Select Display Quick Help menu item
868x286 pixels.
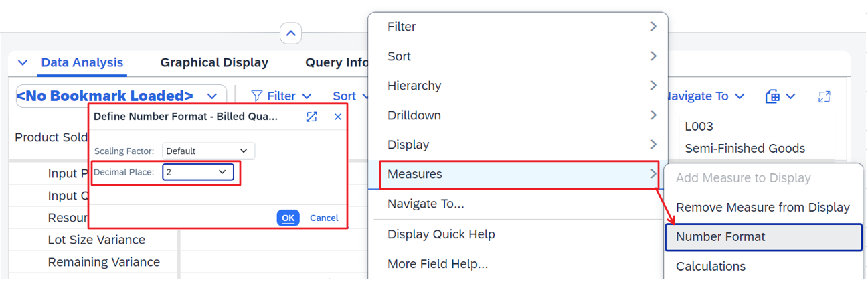coord(441,234)
